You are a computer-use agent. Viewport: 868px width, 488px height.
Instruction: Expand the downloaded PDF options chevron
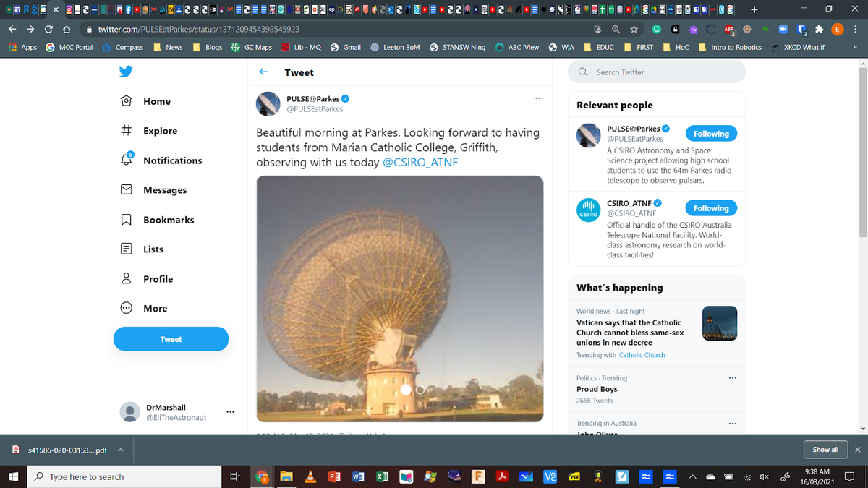pyautogui.click(x=120, y=450)
